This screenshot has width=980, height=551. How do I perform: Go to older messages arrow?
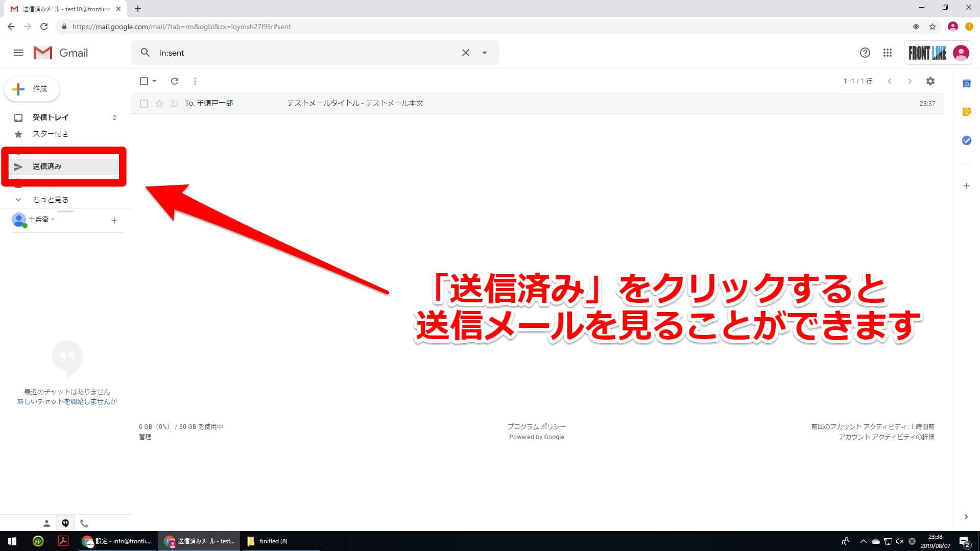tap(910, 81)
